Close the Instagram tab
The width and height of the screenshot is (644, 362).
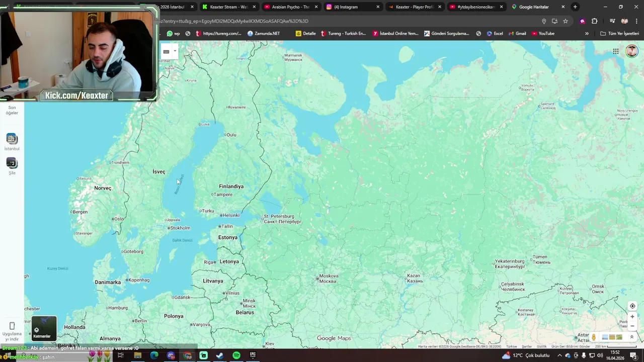378,7
